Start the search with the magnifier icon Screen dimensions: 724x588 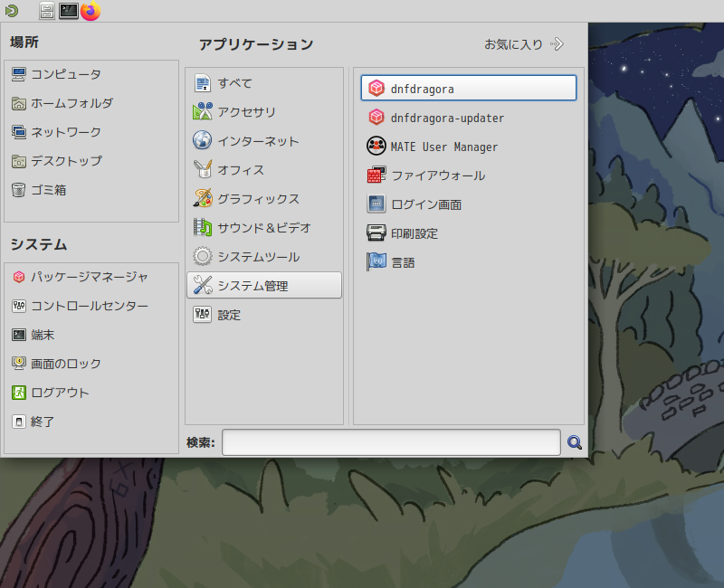pyautogui.click(x=575, y=442)
